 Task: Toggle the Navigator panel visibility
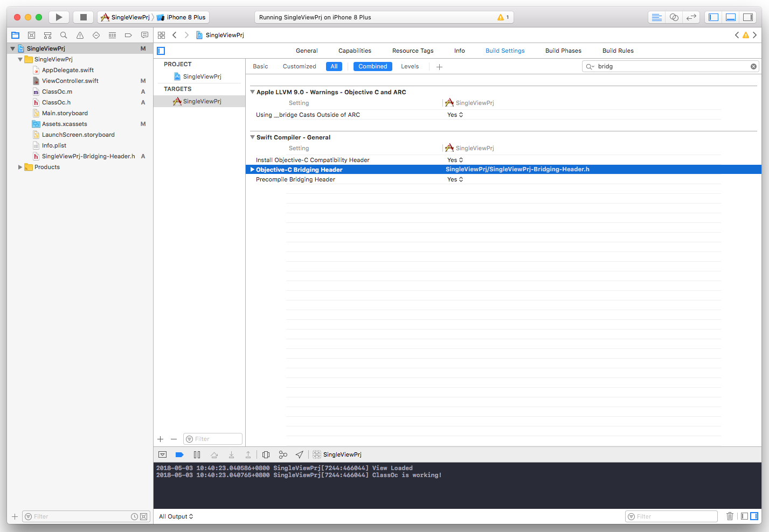pos(713,17)
